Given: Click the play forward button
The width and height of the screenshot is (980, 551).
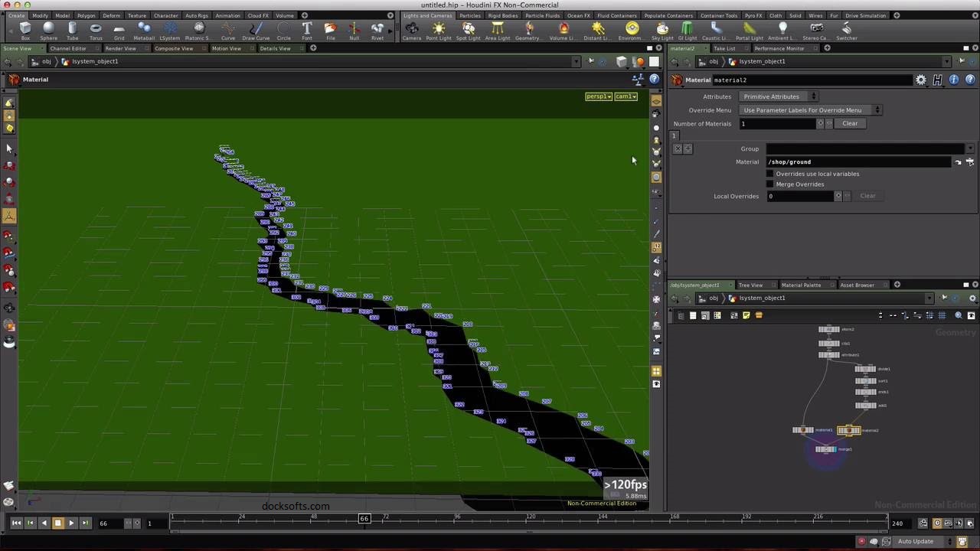Looking at the screenshot, I should pyautogui.click(x=71, y=523).
